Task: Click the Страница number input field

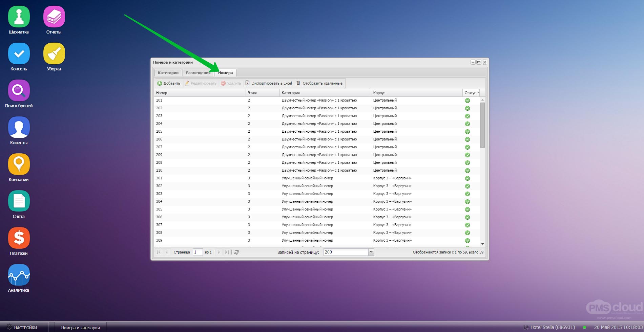Action: (198, 252)
